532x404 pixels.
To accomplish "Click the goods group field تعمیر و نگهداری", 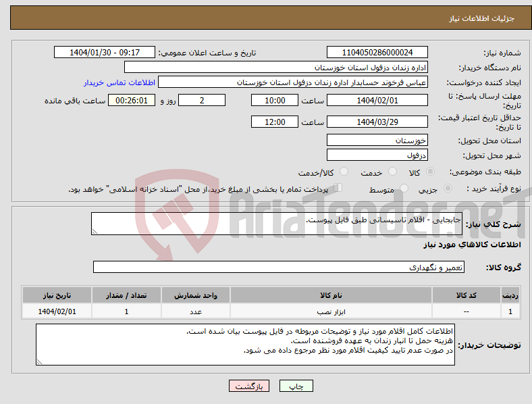I will (279, 267).
